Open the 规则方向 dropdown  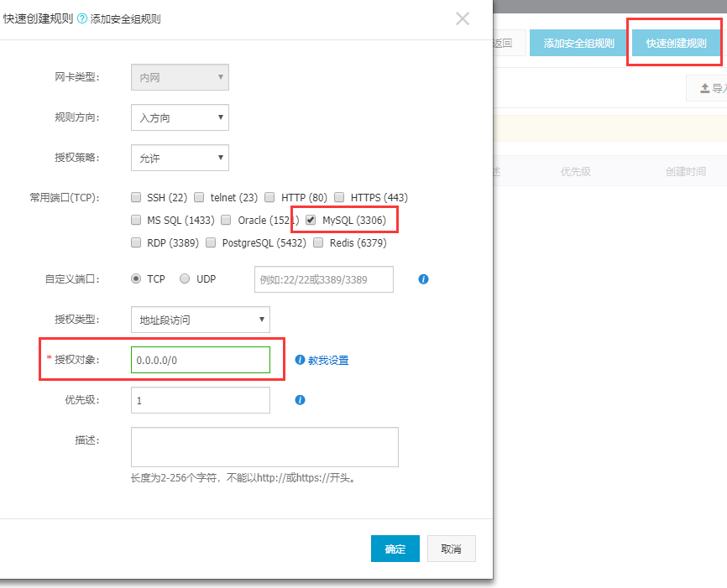[180, 117]
